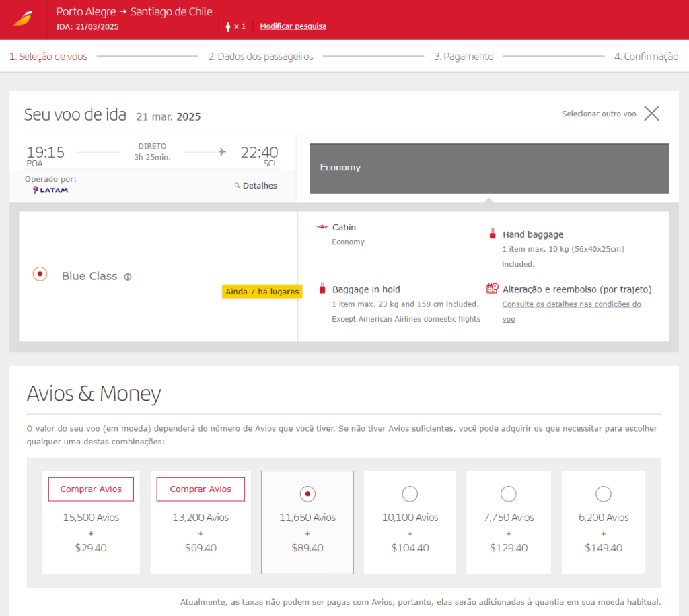Select the Economy cabin tab
The height and width of the screenshot is (616, 689).
click(x=489, y=168)
